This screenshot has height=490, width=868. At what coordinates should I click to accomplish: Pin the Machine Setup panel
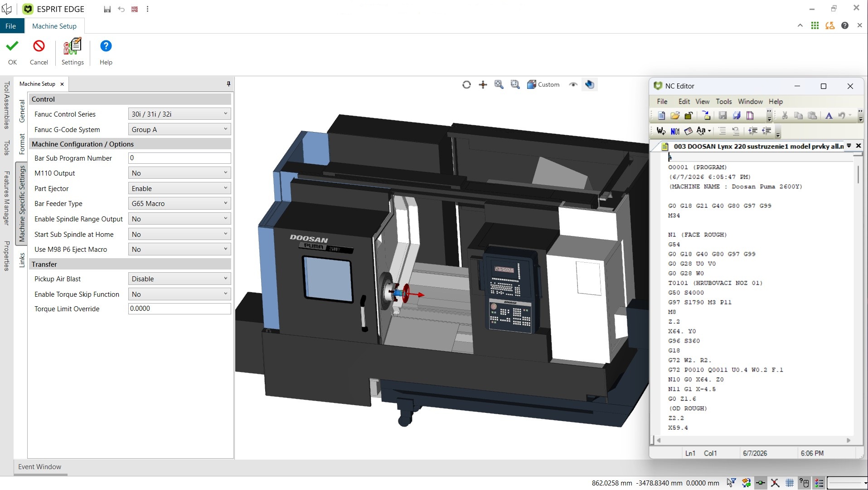point(228,84)
